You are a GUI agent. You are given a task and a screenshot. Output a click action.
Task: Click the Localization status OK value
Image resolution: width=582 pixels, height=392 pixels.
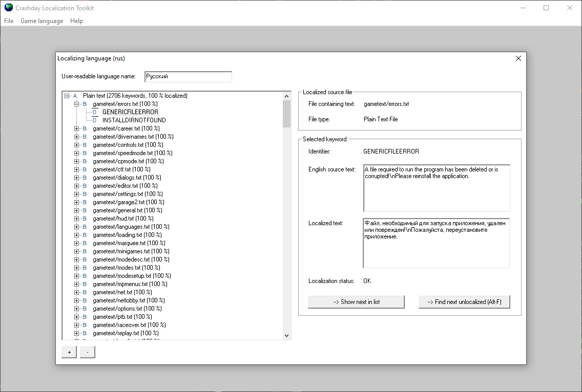[367, 281]
